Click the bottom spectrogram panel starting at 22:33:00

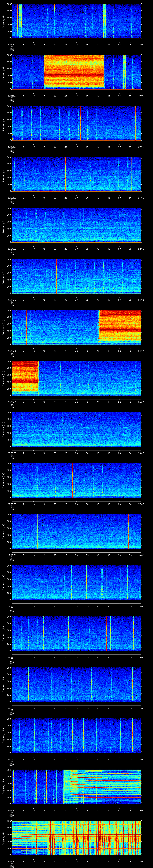(77, 838)
